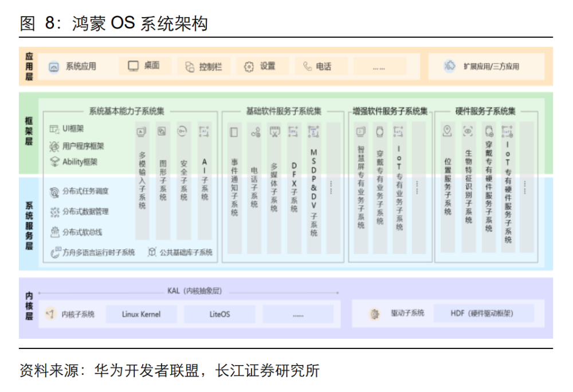Click the LiteOS box

(219, 314)
